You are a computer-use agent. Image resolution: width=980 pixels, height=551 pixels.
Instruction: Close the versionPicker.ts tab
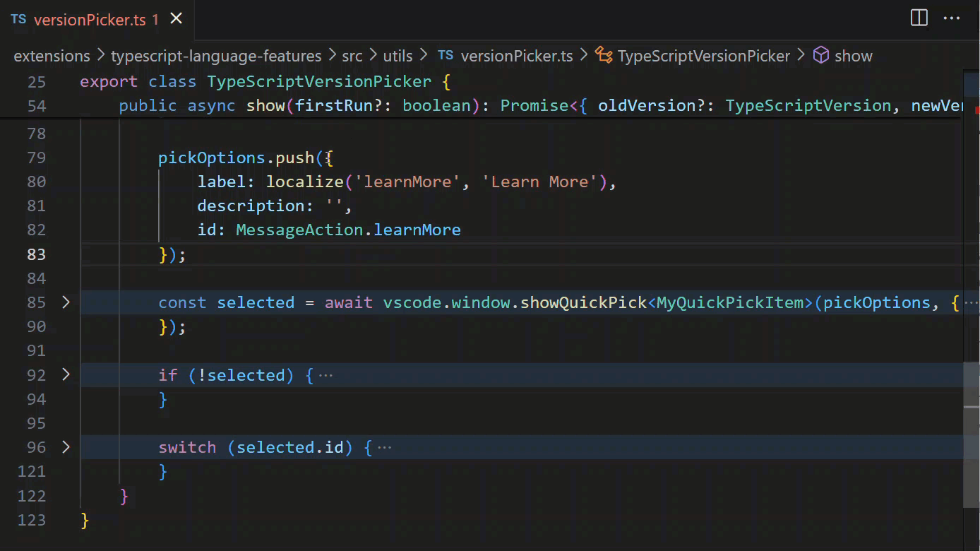(177, 19)
